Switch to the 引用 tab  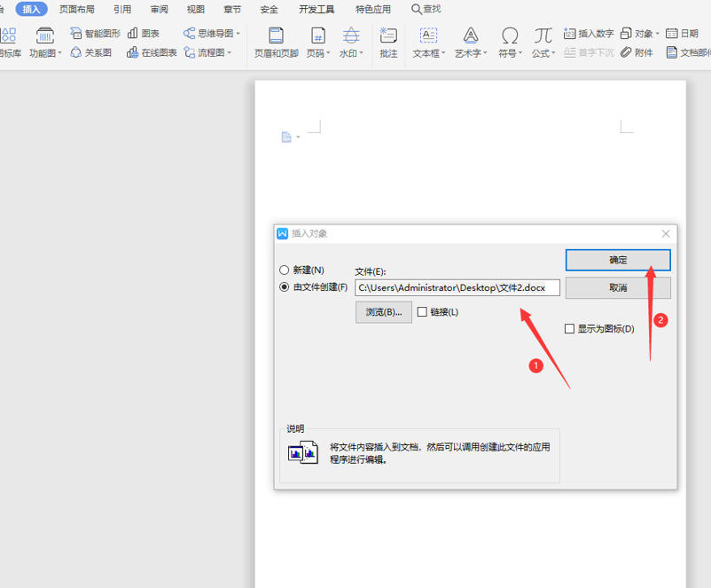point(122,9)
